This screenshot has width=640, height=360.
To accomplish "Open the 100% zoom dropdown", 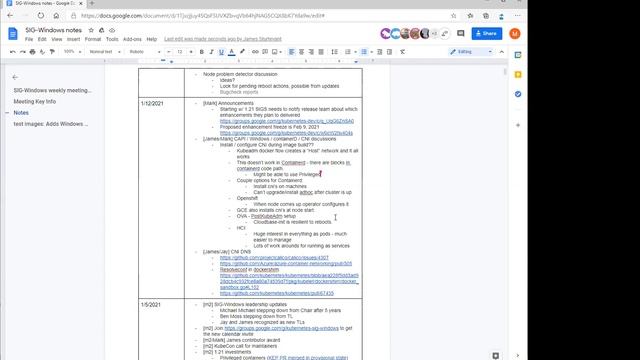I will tap(72, 52).
